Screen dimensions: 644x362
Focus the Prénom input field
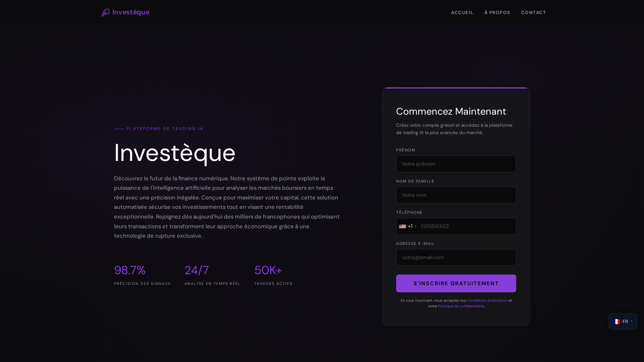(456, 164)
